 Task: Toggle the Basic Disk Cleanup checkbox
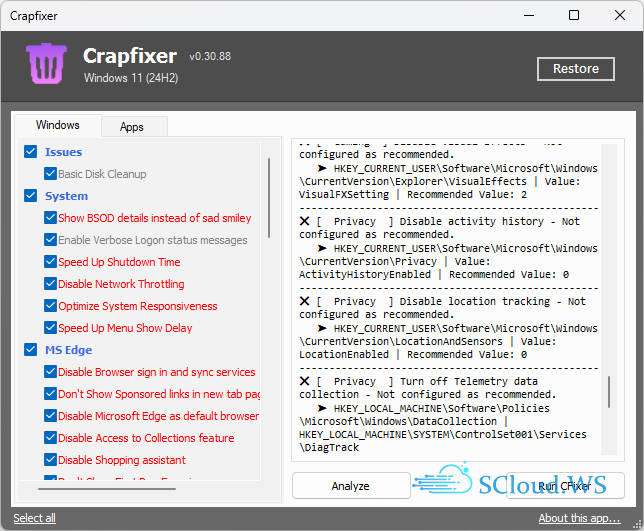[50, 173]
